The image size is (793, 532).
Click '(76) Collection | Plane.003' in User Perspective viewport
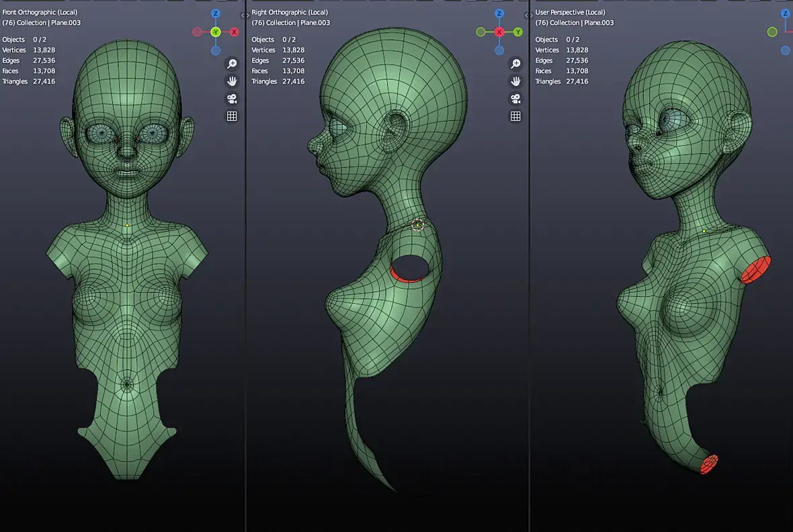[575, 23]
